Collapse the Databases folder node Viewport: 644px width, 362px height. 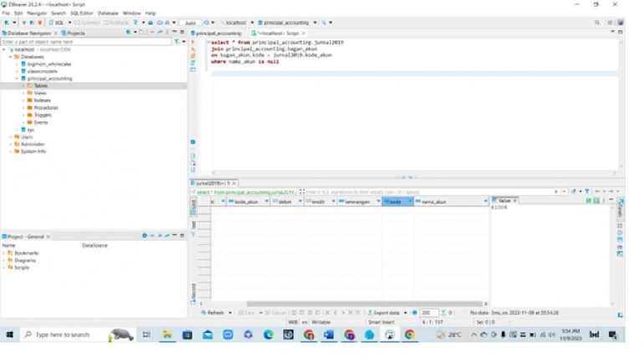(11, 57)
